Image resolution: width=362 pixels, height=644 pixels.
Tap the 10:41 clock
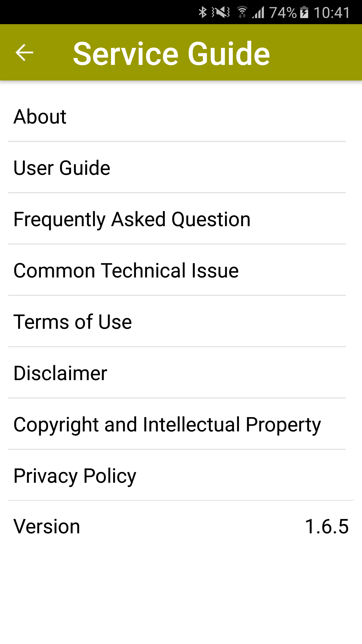coord(332,12)
